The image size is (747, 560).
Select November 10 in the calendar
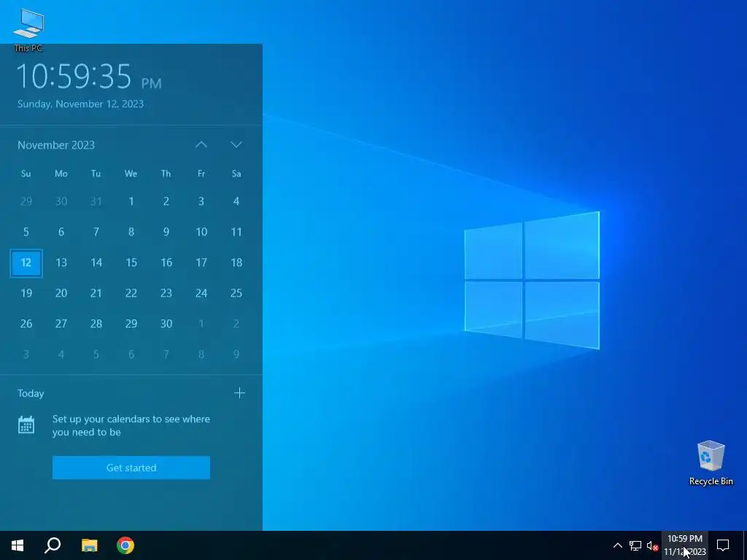[201, 232]
